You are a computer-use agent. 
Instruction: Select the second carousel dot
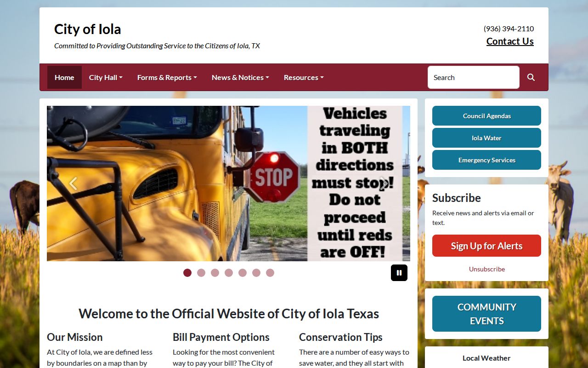pyautogui.click(x=201, y=273)
